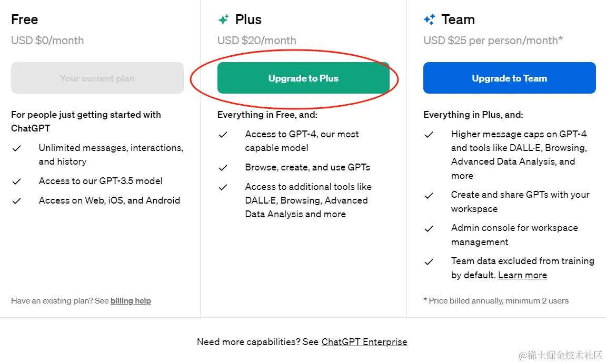Click the checkmark beside Access to additional tools
606x364 pixels.
pyautogui.click(x=223, y=187)
